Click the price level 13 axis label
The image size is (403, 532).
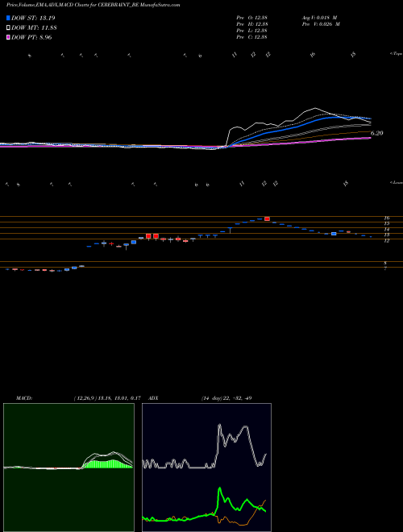pos(387,235)
